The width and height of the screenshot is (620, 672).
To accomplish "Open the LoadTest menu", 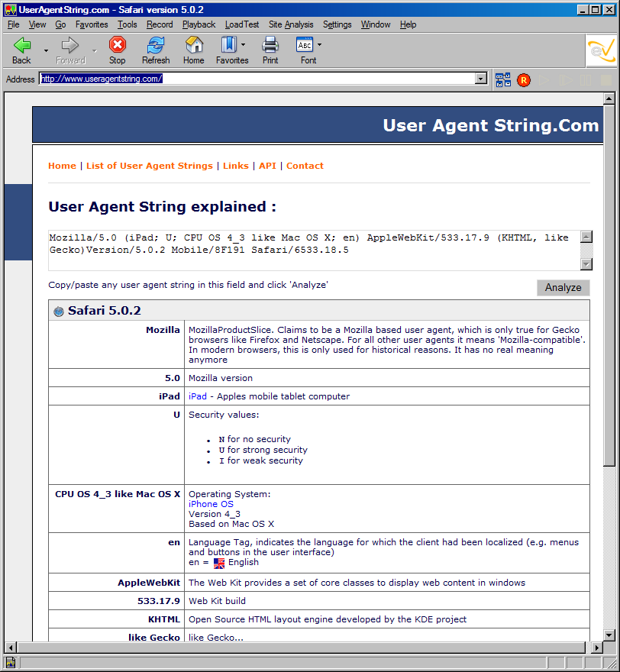I will [242, 24].
